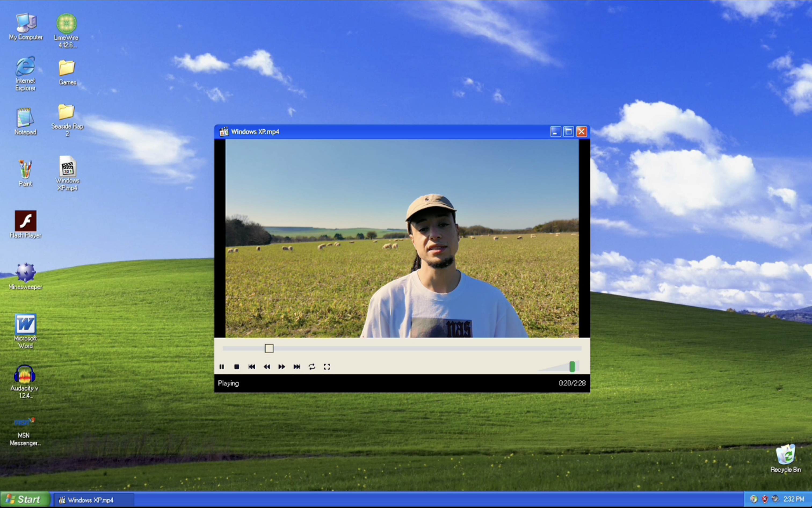Pause the playing video
812x508 pixels.
(x=222, y=367)
